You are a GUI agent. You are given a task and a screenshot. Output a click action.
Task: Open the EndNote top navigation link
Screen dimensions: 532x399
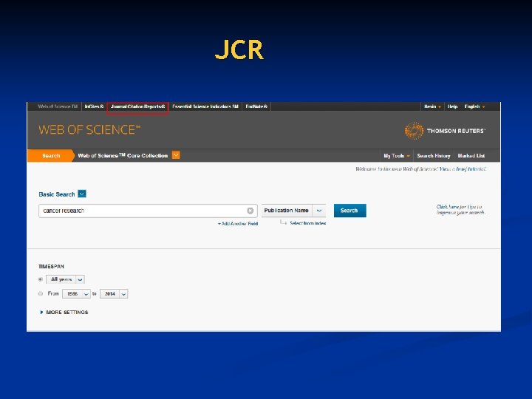coord(256,106)
